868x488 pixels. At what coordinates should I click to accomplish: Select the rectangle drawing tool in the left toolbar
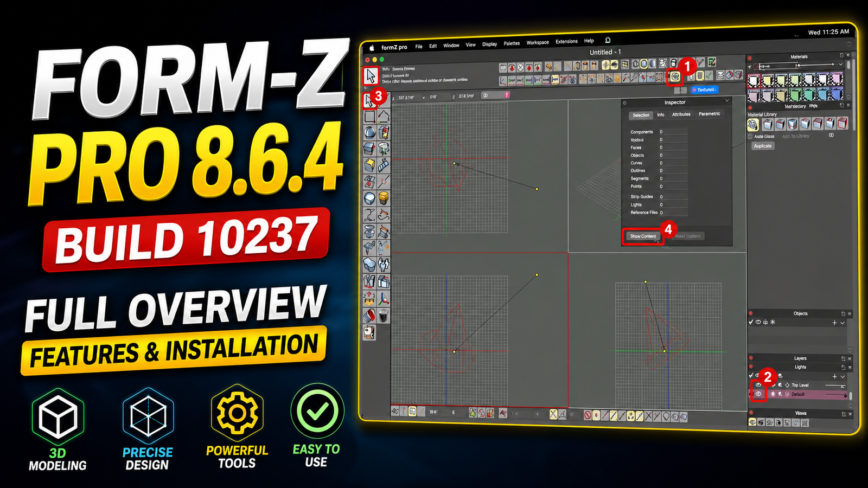(370, 117)
